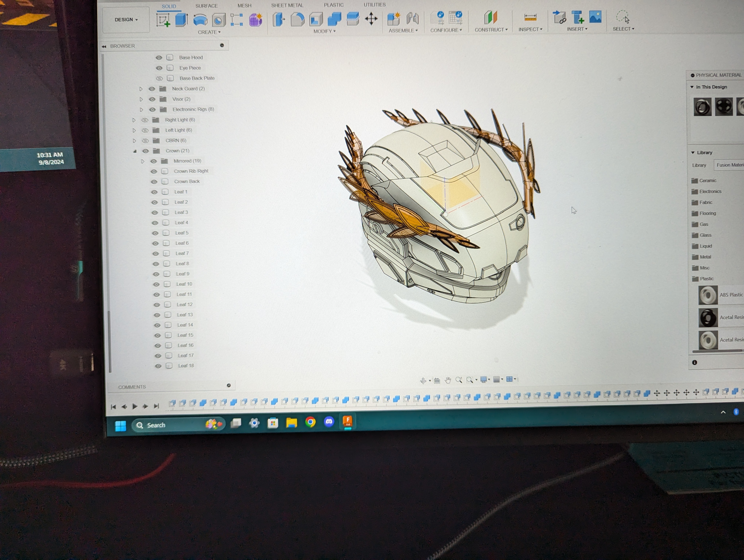This screenshot has width=744, height=560.
Task: Hide the Leaf 5 body
Action: click(155, 233)
